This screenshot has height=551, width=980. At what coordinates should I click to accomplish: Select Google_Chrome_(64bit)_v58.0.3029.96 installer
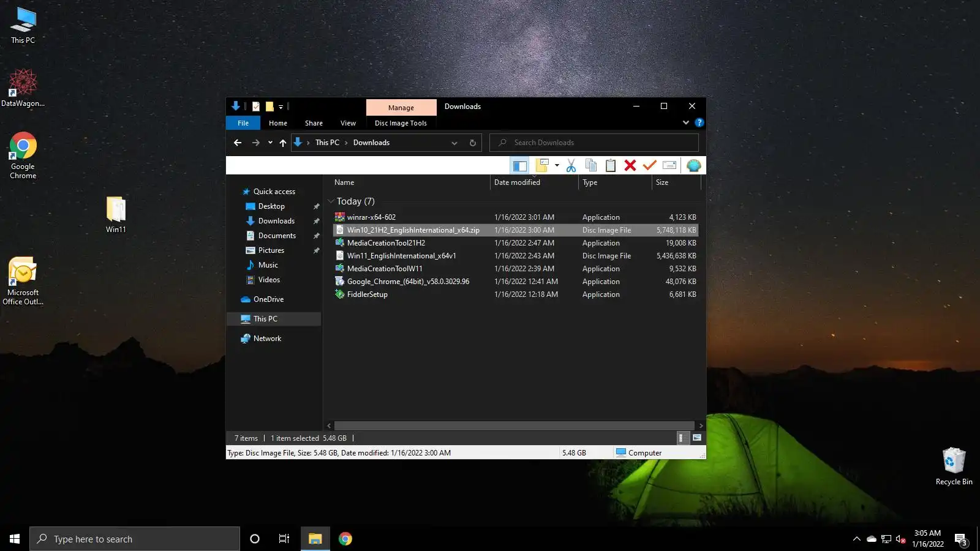pyautogui.click(x=515, y=282)
